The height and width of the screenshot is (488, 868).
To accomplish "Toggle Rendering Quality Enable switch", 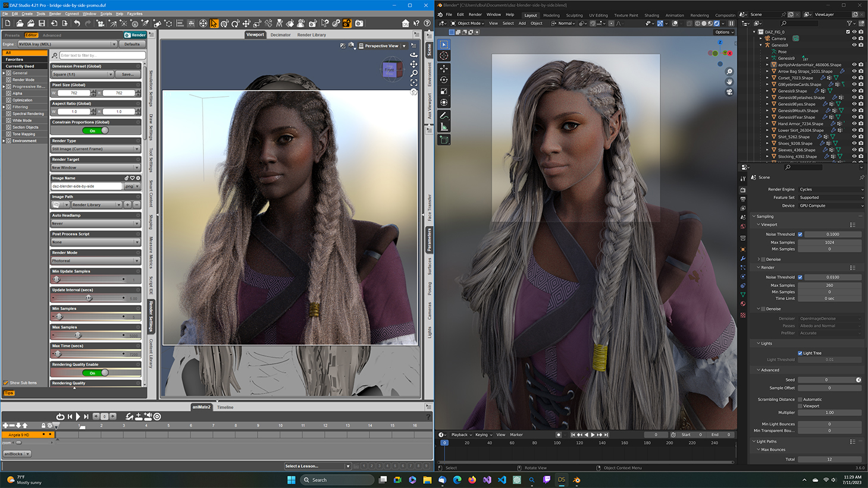I will pos(95,373).
